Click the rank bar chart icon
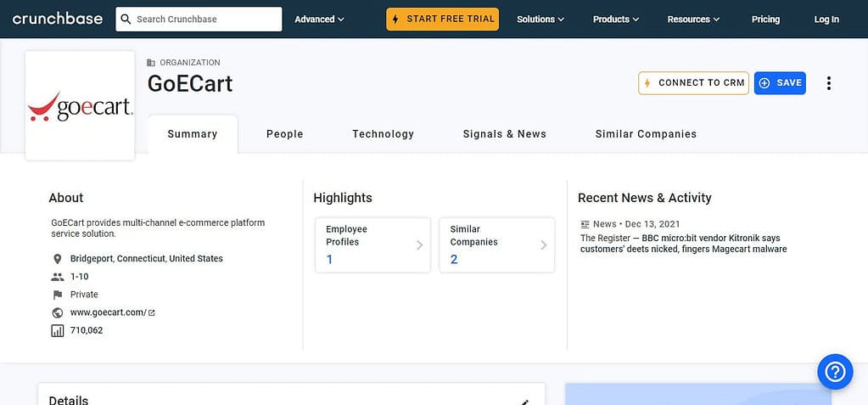 [57, 331]
